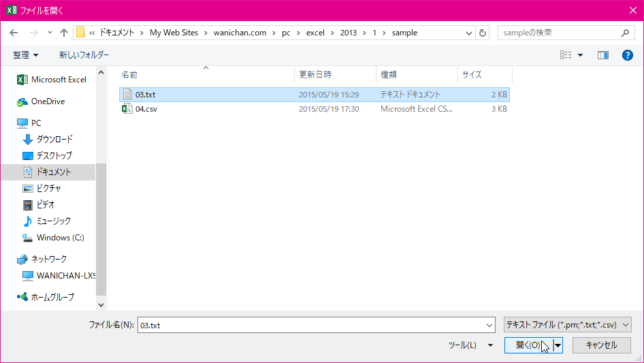
Task: Click the 04.csv Excel file icon
Action: [127, 108]
